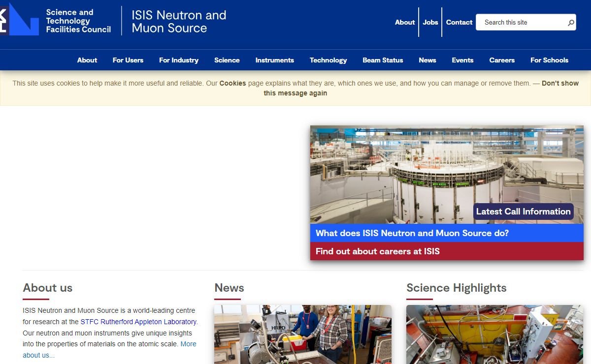Click the About us heading
Viewport: 591px width, 364px height.
click(x=48, y=288)
